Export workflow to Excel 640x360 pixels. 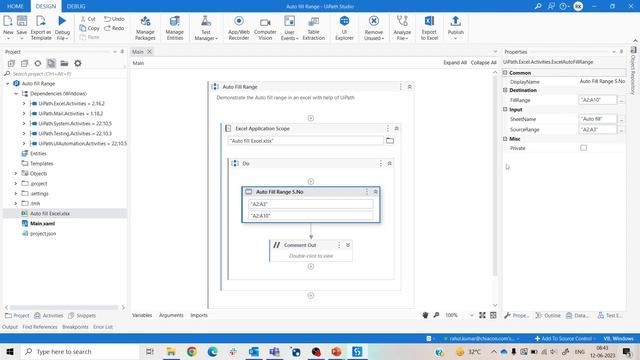point(429,27)
